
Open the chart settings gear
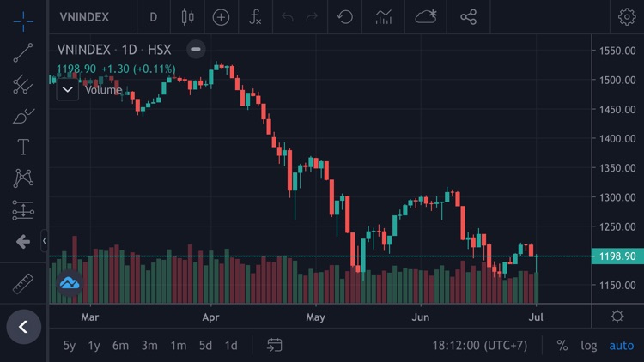point(627,16)
